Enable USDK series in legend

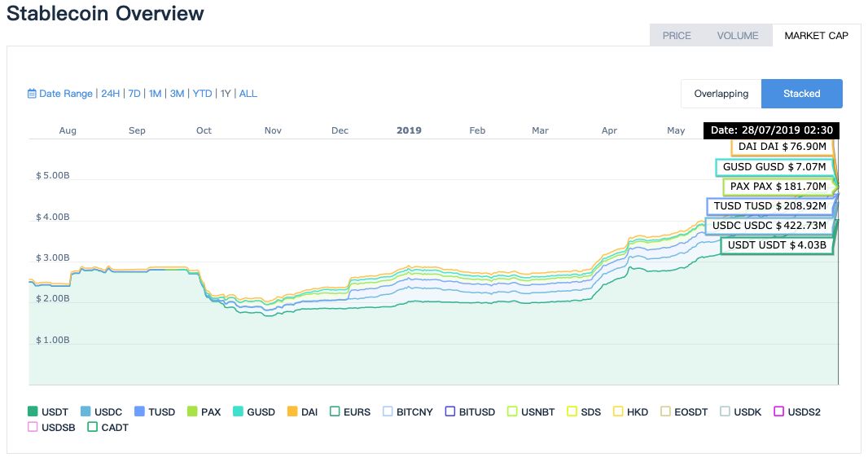[x=741, y=411]
